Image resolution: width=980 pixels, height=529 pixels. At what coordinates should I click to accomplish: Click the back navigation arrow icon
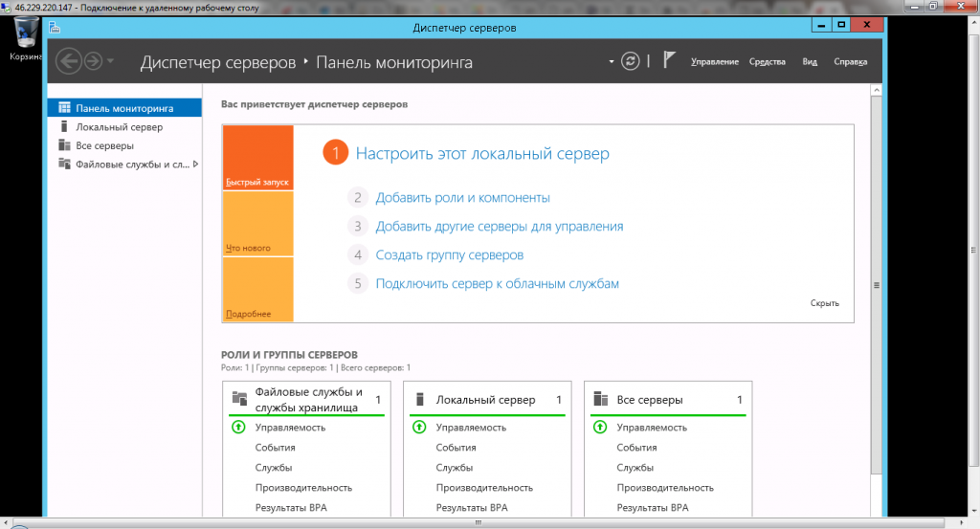[69, 61]
